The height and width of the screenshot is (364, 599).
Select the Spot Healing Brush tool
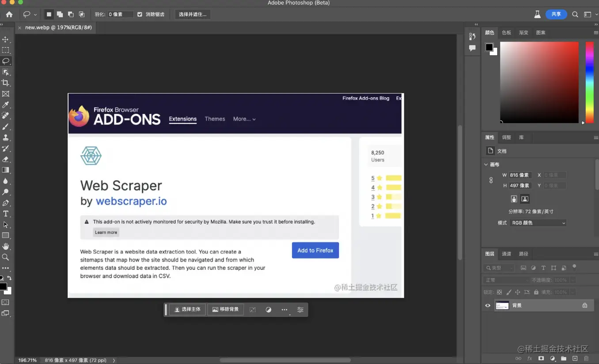(x=6, y=115)
